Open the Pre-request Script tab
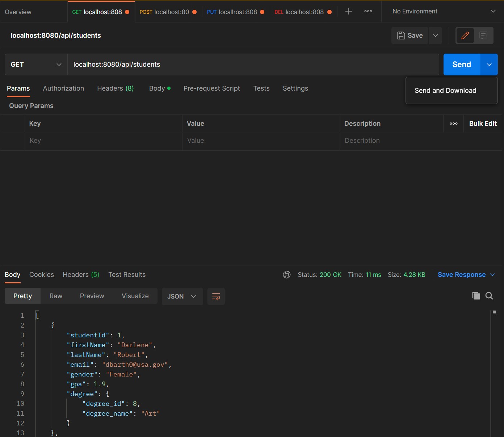Screen dimensions: 504x437 tap(212, 88)
